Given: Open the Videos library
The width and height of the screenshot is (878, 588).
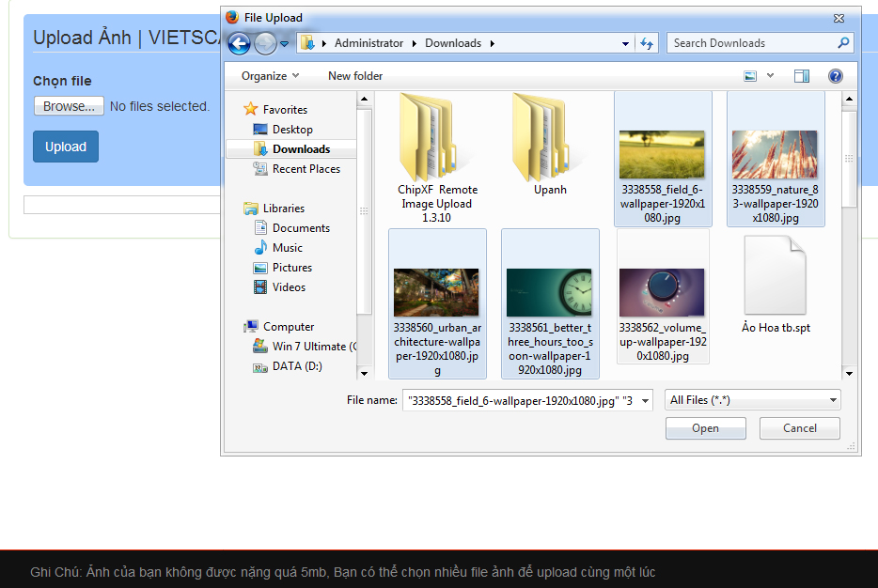Looking at the screenshot, I should point(289,287).
